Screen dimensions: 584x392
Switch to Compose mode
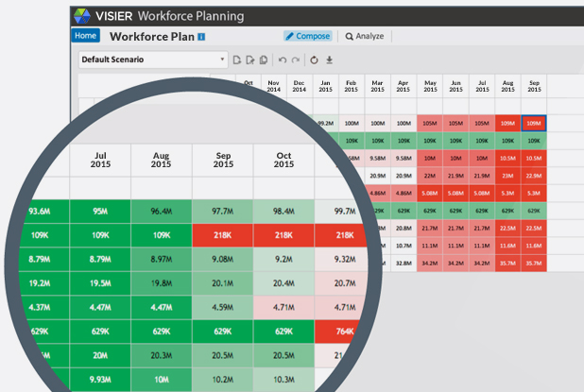pyautogui.click(x=308, y=36)
